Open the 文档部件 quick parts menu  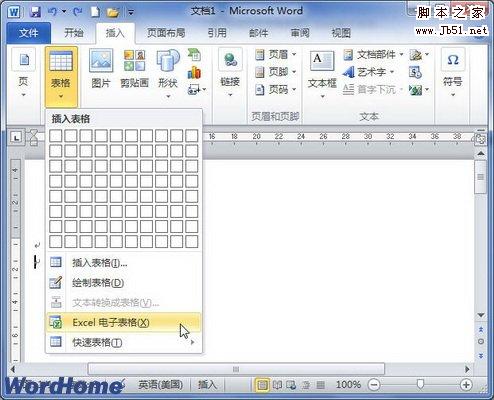tap(373, 54)
